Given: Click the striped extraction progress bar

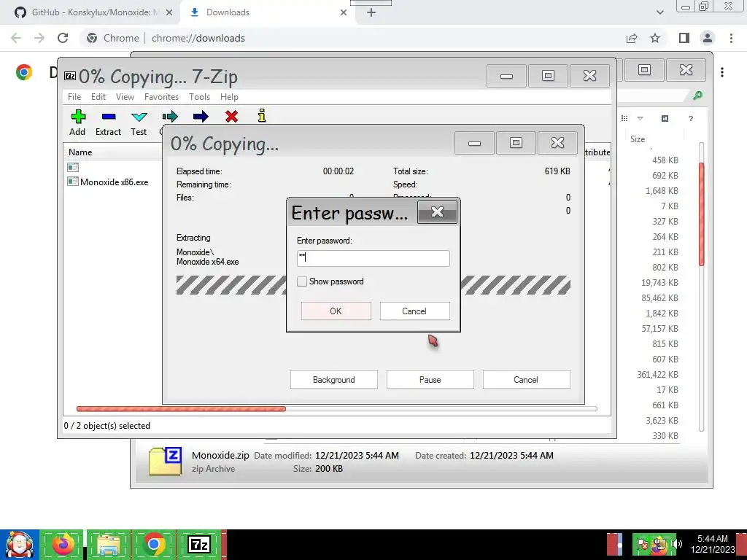Looking at the screenshot, I should coord(373,285).
